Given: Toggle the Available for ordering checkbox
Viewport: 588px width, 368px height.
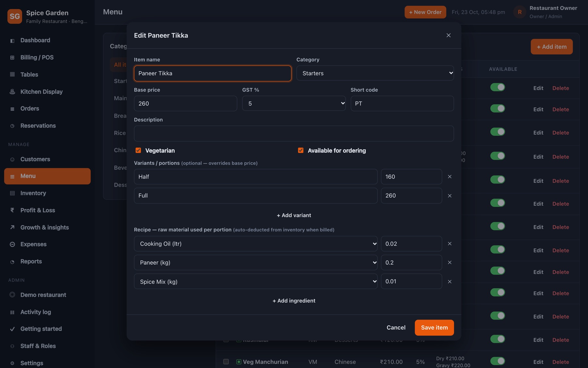Looking at the screenshot, I should click(301, 150).
